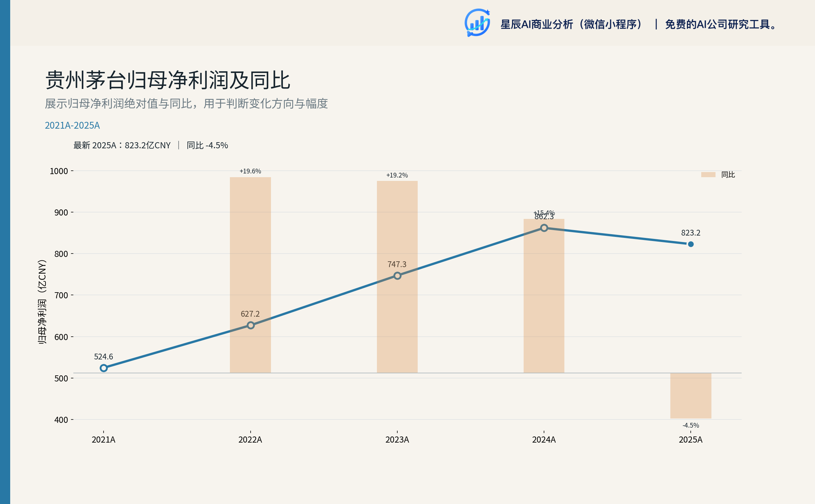Click the 2021A data point marker
The width and height of the screenshot is (815, 504).
pos(104,368)
